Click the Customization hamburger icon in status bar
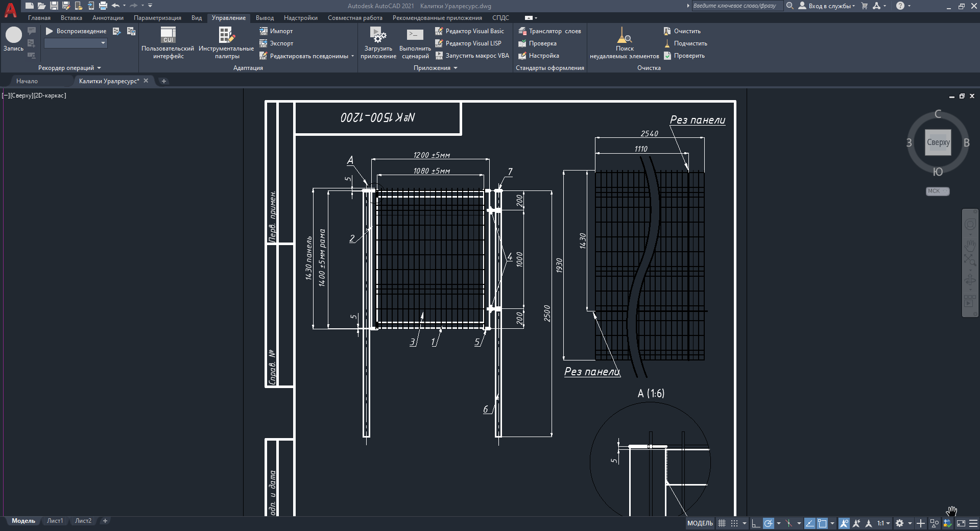The width and height of the screenshot is (980, 531). point(973,523)
